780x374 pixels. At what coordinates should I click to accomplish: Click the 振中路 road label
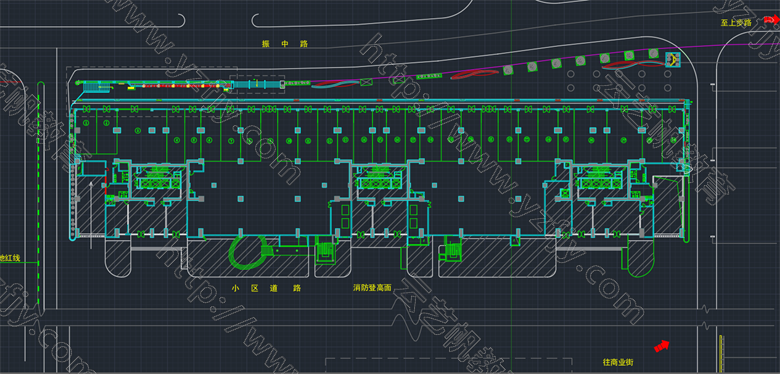(x=285, y=44)
